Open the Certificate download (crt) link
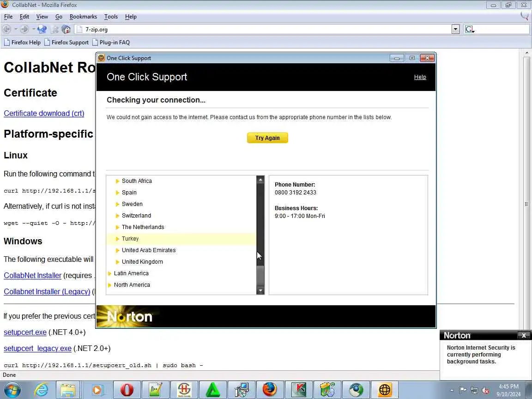 (44, 113)
